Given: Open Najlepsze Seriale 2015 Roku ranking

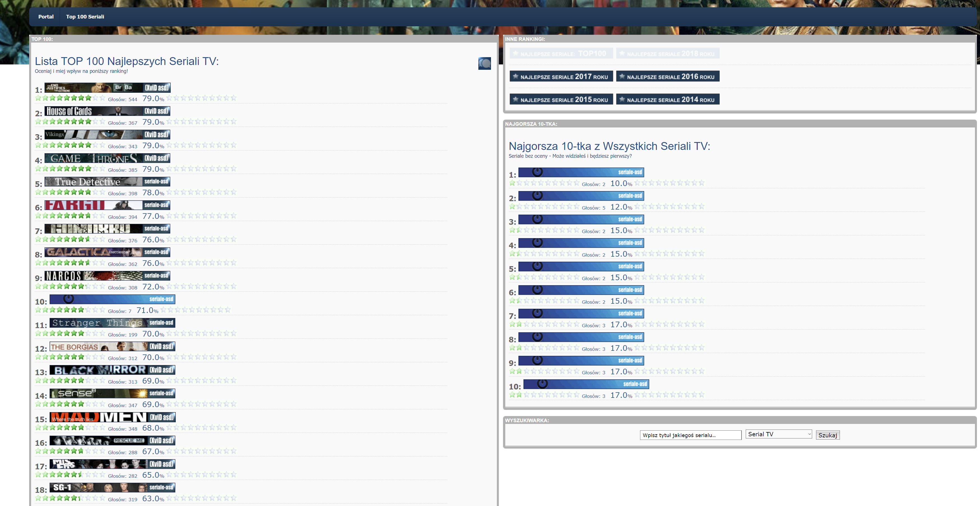Looking at the screenshot, I should click(x=561, y=99).
